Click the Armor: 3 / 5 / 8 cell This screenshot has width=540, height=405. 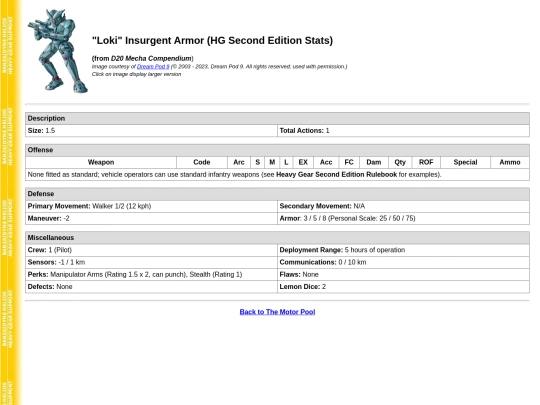pyautogui.click(x=403, y=218)
